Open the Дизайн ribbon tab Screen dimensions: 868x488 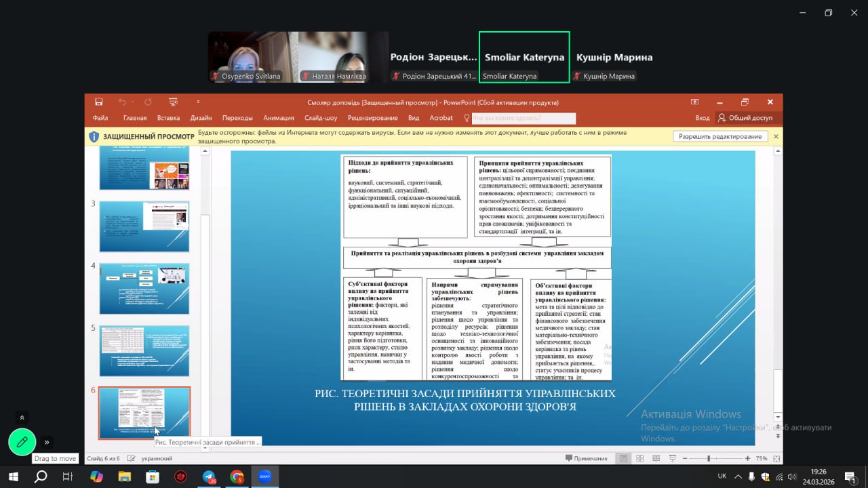201,118
